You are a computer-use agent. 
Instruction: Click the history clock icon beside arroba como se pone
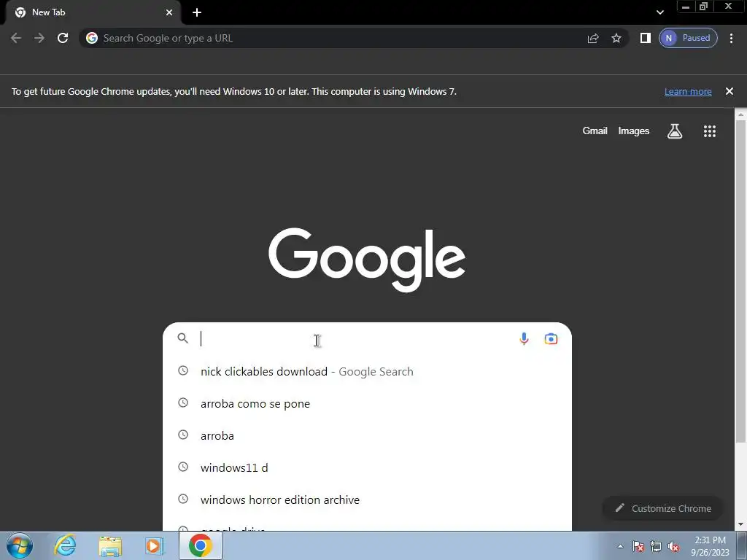[183, 402]
